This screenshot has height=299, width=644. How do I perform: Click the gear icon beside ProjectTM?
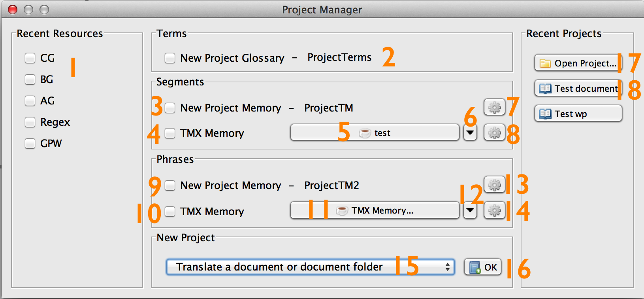(x=494, y=107)
